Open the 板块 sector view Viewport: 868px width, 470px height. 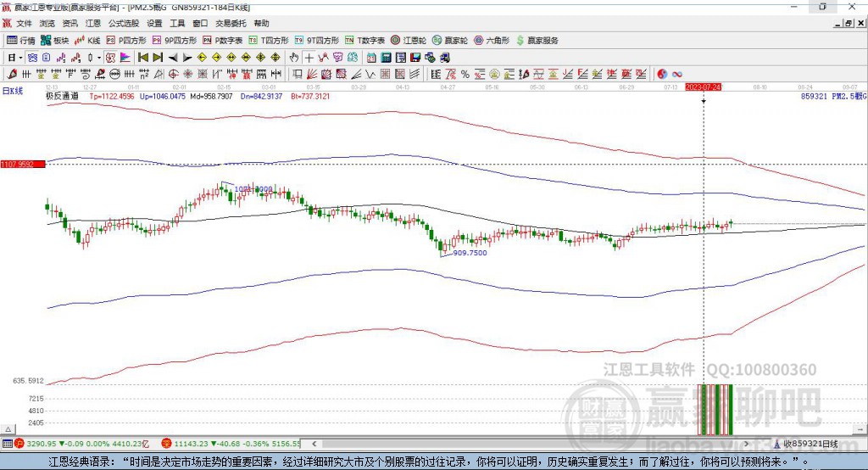[54, 41]
